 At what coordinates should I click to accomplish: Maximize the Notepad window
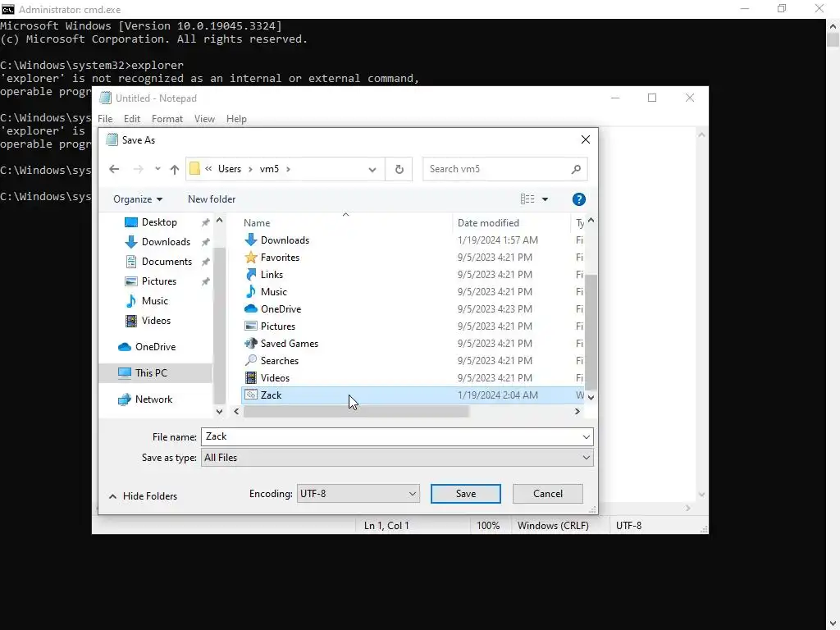652,98
